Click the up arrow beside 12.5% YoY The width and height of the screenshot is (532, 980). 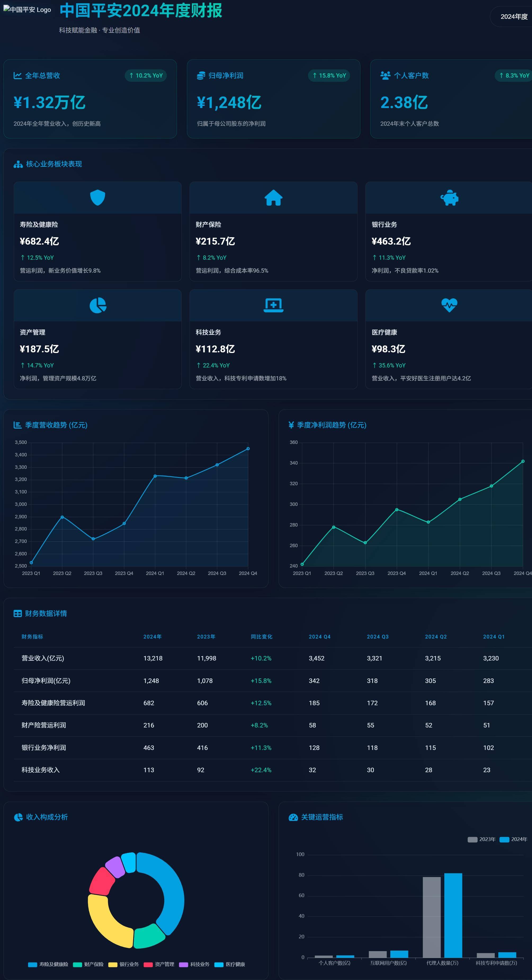pyautogui.click(x=23, y=258)
